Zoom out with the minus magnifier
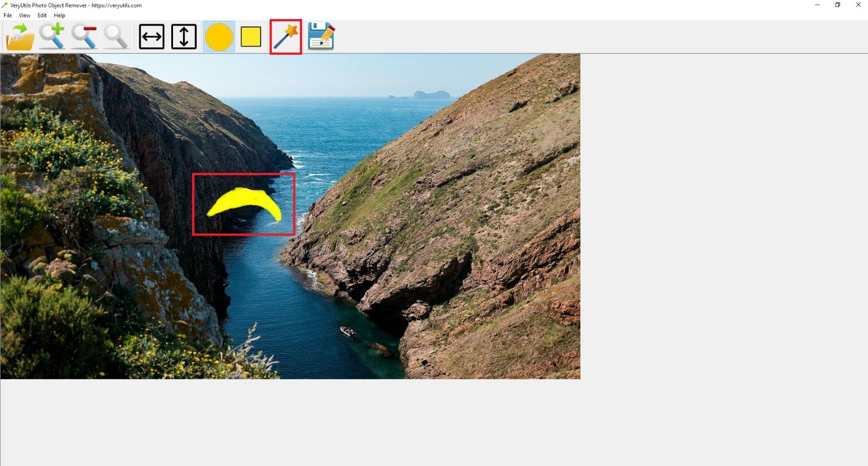The width and height of the screenshot is (868, 466). 84,36
